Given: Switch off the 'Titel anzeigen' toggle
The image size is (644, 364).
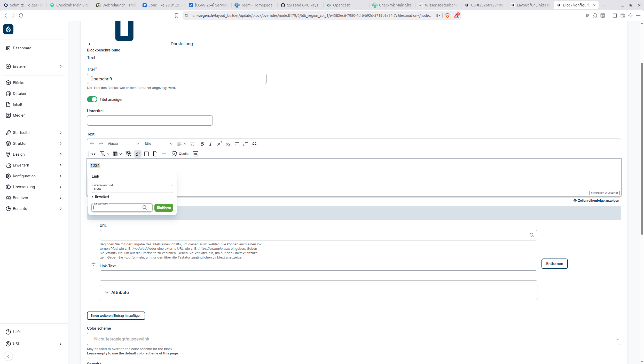Looking at the screenshot, I should point(92,99).
